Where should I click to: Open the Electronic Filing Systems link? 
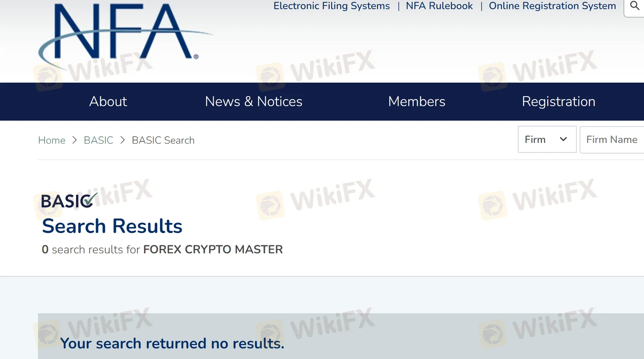(x=332, y=6)
